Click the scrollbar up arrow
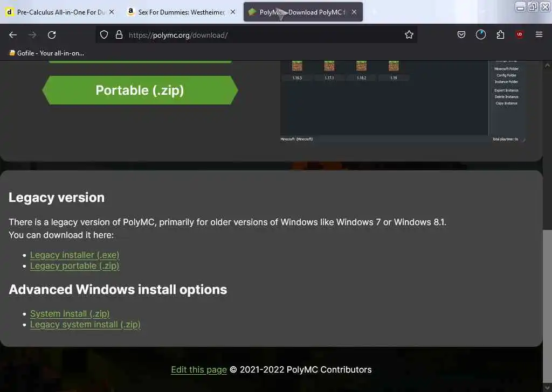Image resolution: width=552 pixels, height=392 pixels. [x=547, y=65]
